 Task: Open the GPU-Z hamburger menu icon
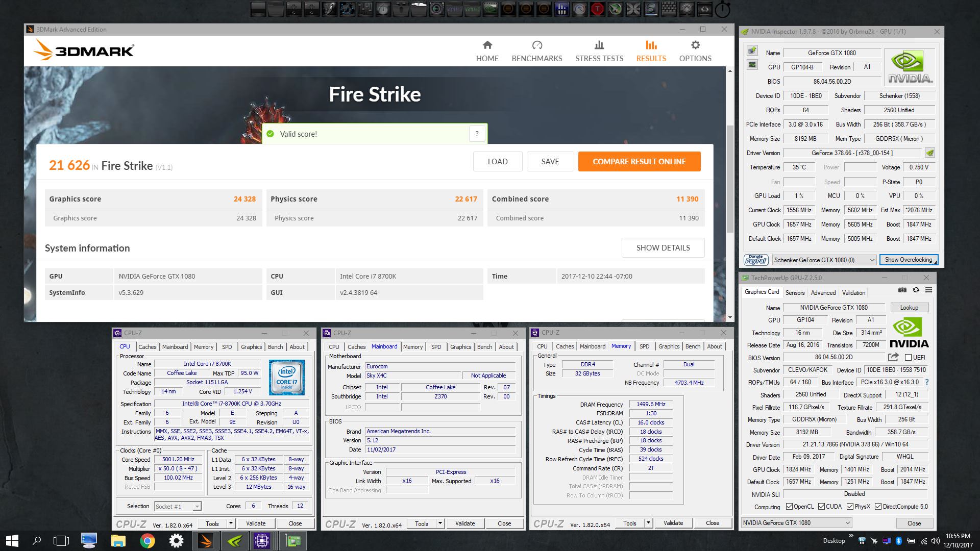pyautogui.click(x=928, y=290)
